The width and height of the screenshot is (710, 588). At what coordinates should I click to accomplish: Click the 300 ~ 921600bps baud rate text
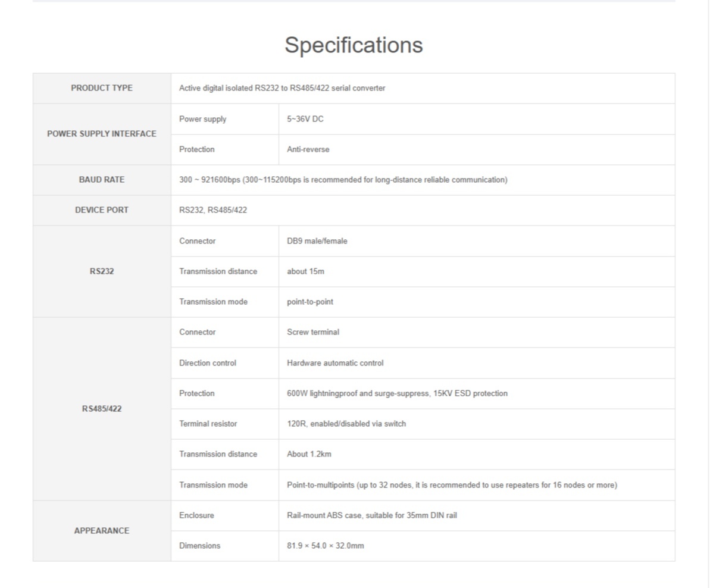pyautogui.click(x=343, y=180)
